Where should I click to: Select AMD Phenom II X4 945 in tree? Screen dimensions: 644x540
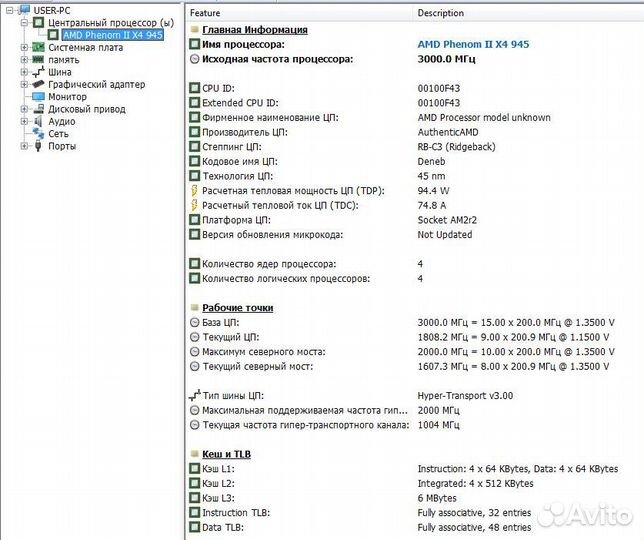[113, 35]
